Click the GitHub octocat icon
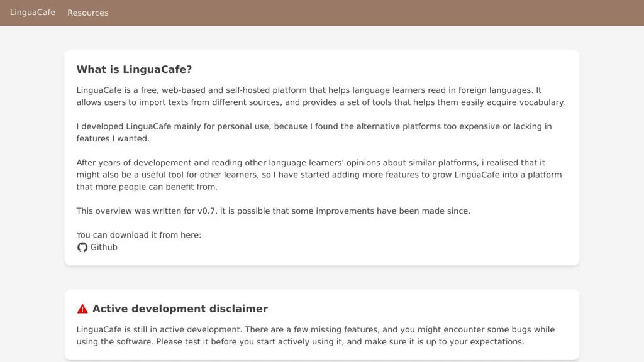 click(x=82, y=248)
